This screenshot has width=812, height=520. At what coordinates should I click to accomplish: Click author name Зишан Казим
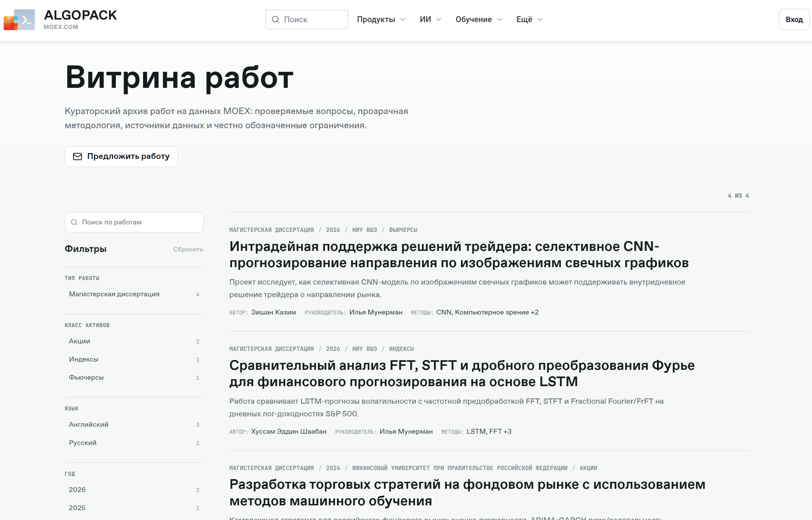[274, 312]
